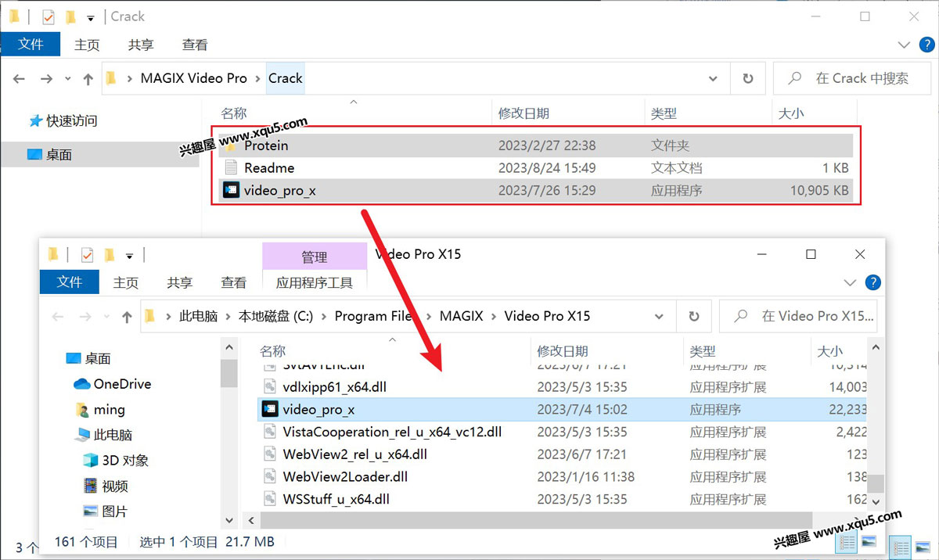Go up one level in Crack window
Image resolution: width=939 pixels, height=560 pixels.
(88, 78)
